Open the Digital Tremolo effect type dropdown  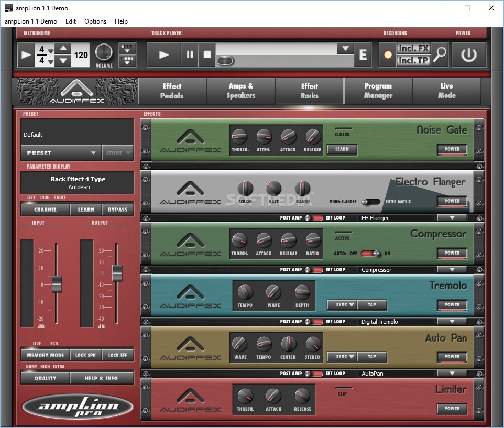[x=452, y=321]
